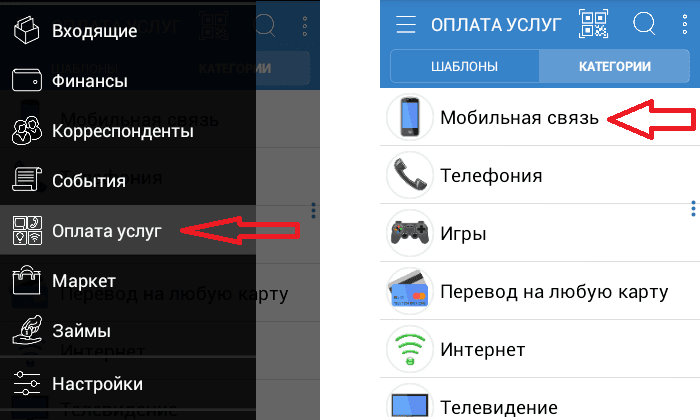
Task: Switch to the ШАБЛОНЫ tab
Action: pos(464,66)
